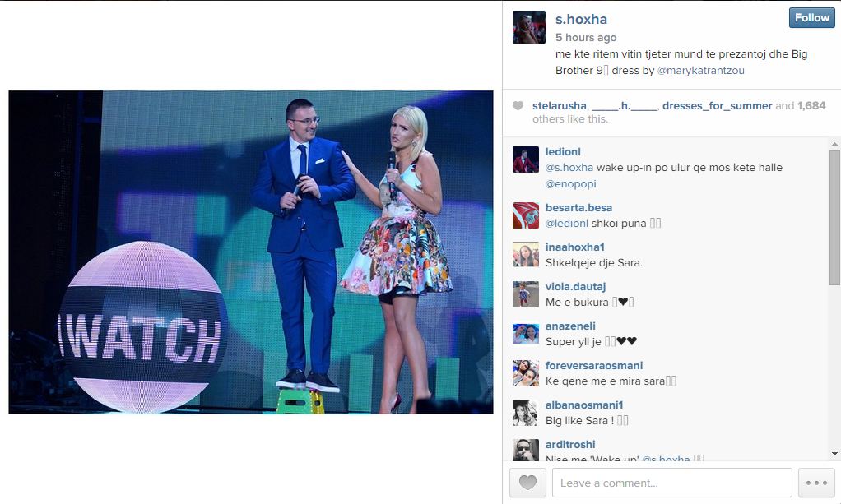This screenshot has height=504, width=841.
Task: Open the s.hoxha username link
Action: point(581,19)
